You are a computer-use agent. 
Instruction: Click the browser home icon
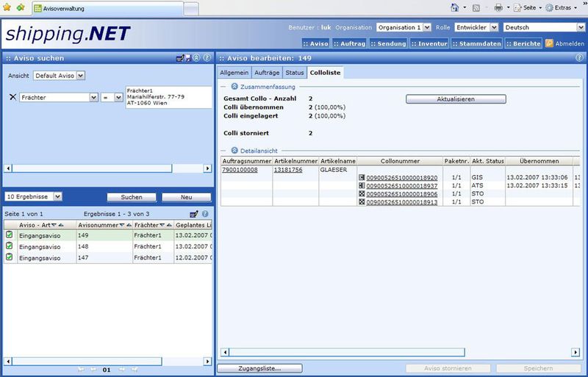455,7
